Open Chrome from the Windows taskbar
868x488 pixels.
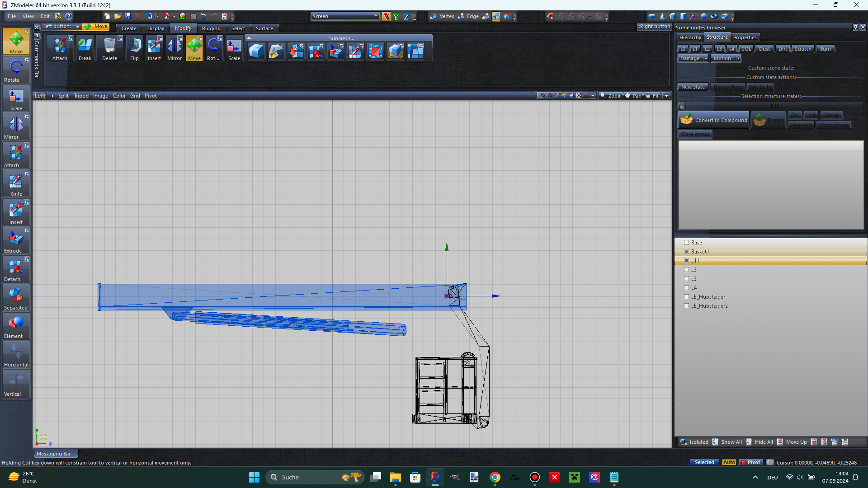[x=495, y=477]
